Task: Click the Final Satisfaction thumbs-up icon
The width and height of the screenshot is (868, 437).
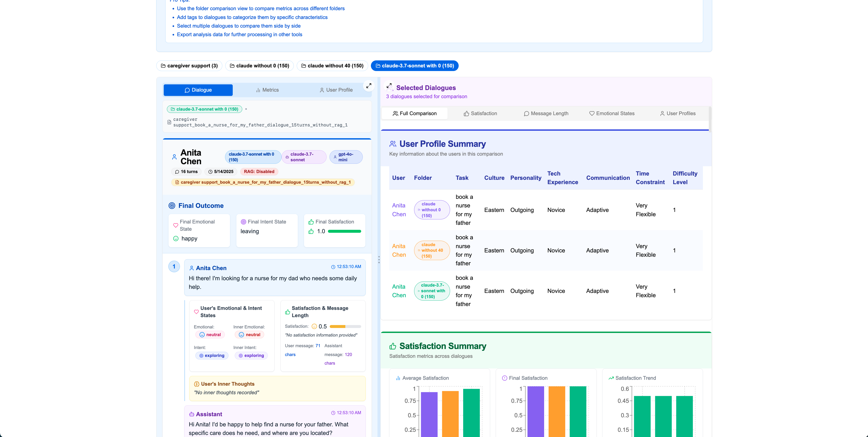Action: [x=311, y=222]
